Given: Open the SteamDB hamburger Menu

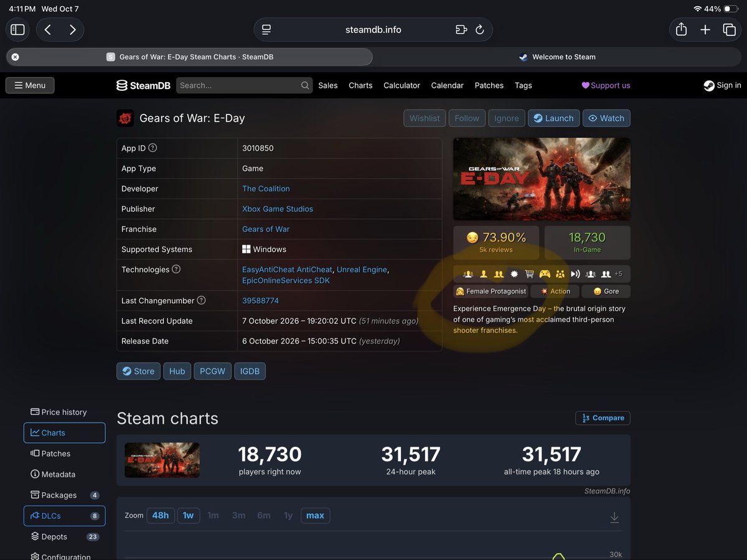Looking at the screenshot, I should (30, 85).
